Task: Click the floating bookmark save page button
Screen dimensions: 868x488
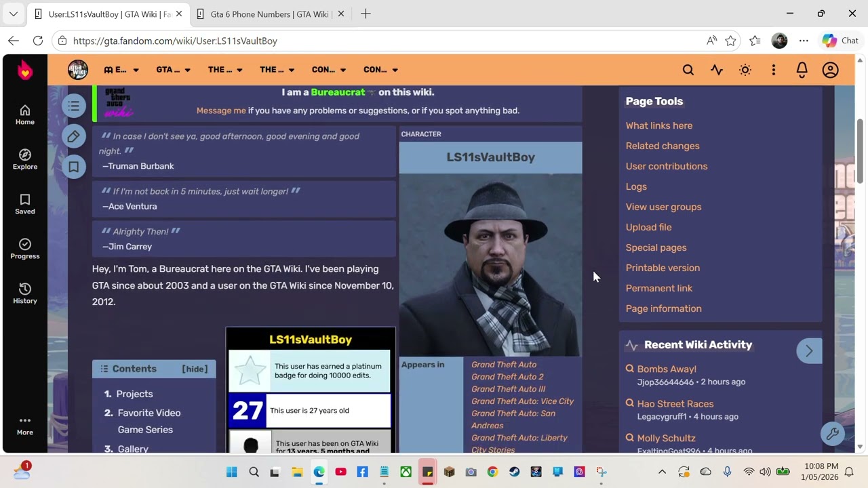Action: [x=74, y=167]
